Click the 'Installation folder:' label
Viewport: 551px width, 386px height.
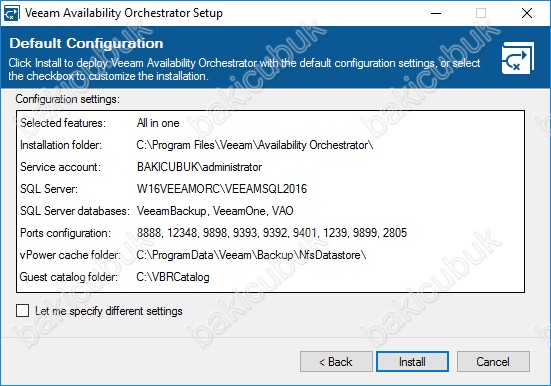61,145
